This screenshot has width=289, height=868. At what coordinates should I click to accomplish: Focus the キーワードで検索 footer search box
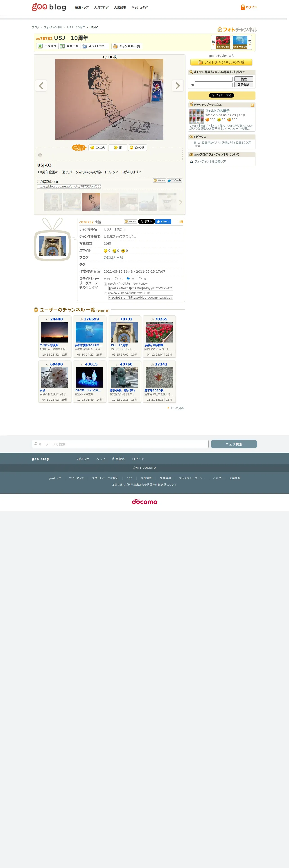(x=120, y=444)
